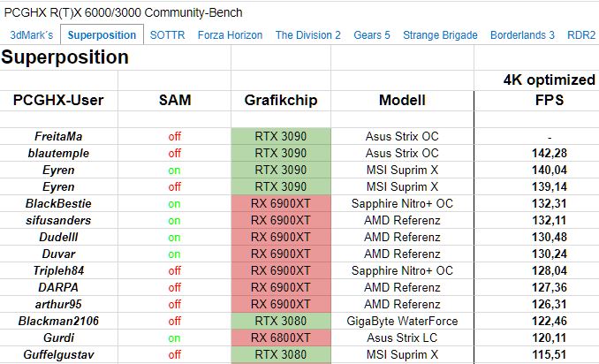Open the Gears 5 tab
The width and height of the screenshot is (599, 364).
pyautogui.click(x=372, y=35)
